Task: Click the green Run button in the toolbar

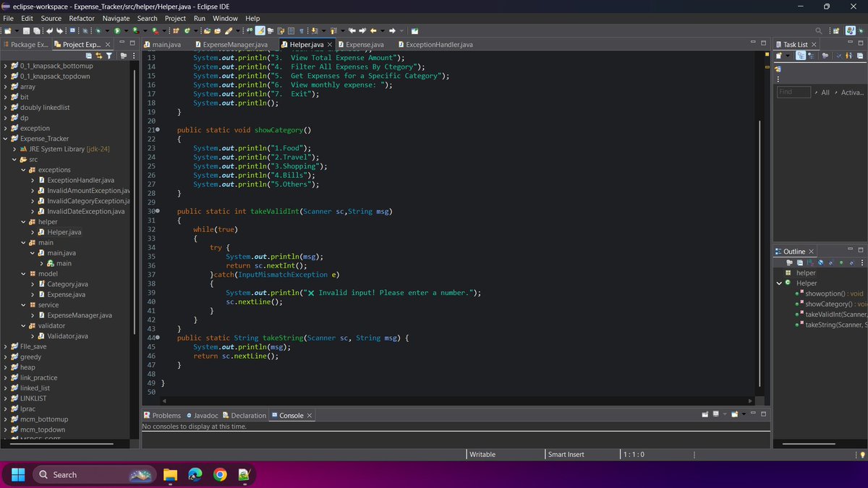Action: 116,30
